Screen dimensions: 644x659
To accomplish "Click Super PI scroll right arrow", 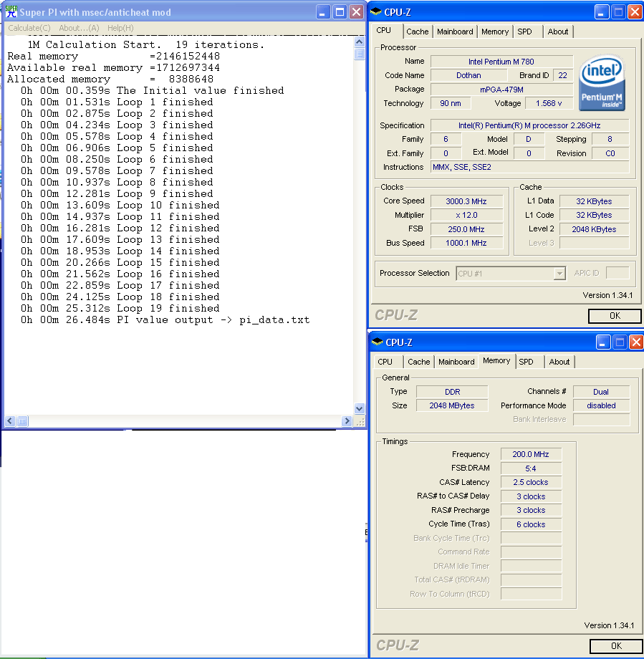I will (347, 420).
